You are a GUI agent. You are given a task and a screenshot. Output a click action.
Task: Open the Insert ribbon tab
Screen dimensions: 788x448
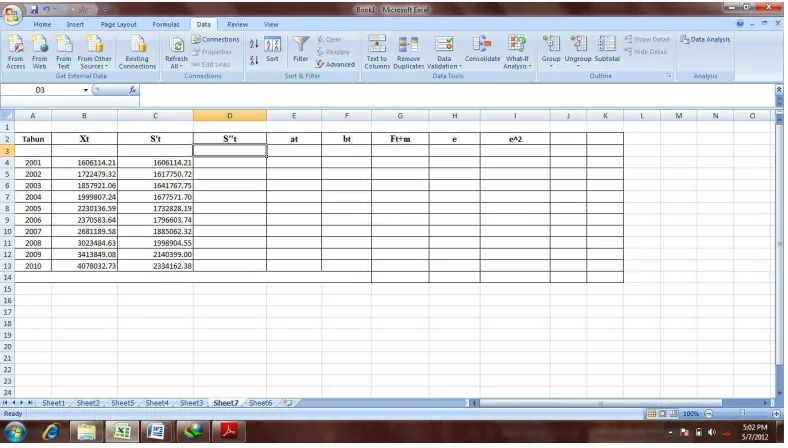pos(75,24)
